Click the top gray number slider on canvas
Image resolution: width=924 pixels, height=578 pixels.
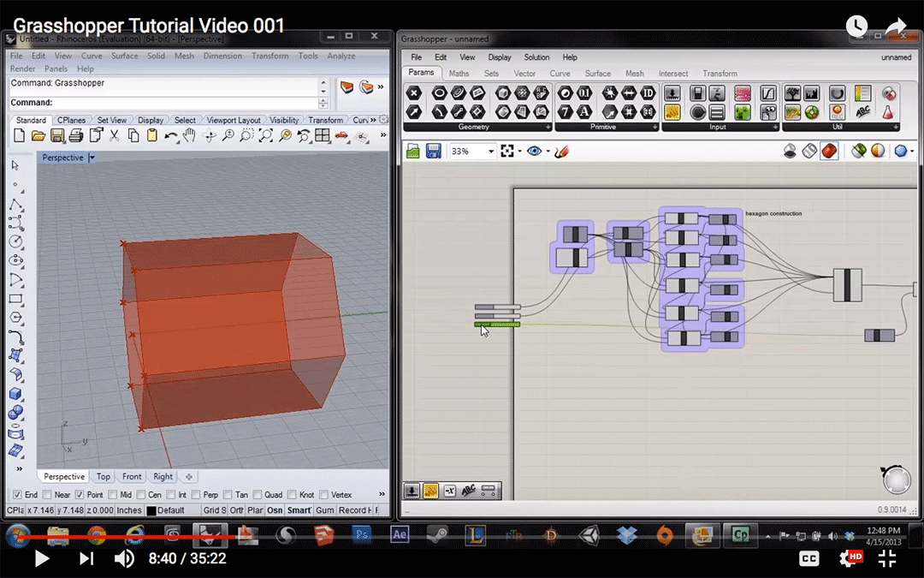point(497,307)
